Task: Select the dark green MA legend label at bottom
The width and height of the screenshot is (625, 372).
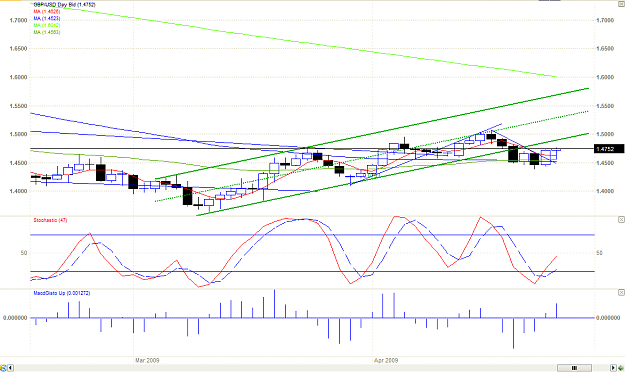Action: coord(47,32)
